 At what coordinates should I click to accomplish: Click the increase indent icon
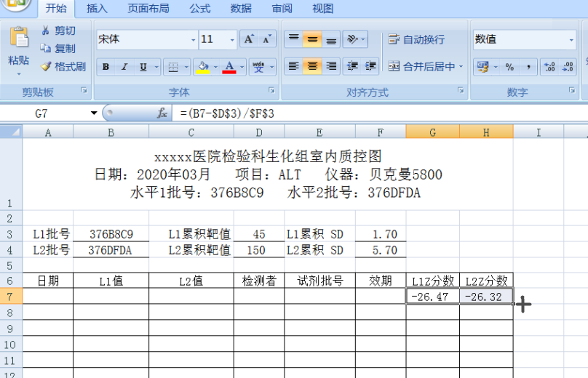click(x=371, y=66)
